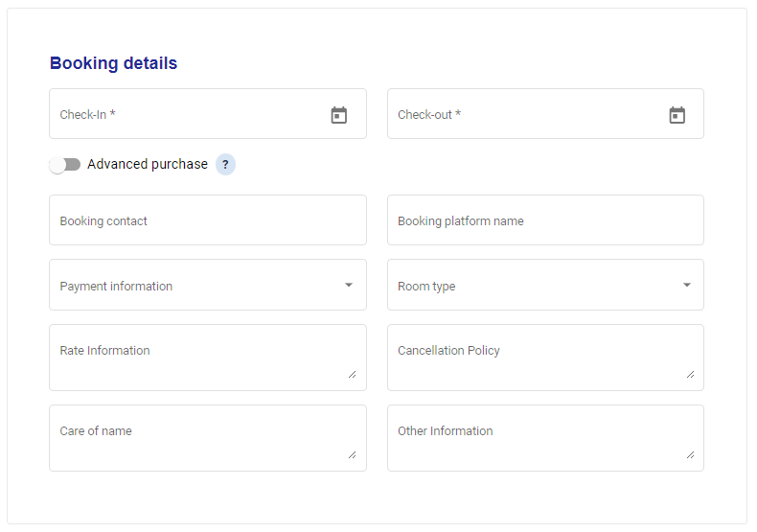This screenshot has width=757, height=532.
Task: Select the Cancellation Policy text area
Action: [545, 358]
